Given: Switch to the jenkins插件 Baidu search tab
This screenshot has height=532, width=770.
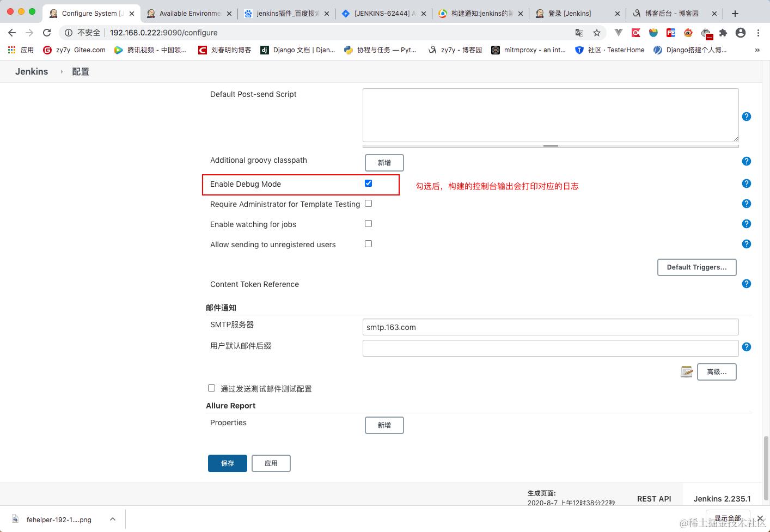Looking at the screenshot, I should 287,13.
